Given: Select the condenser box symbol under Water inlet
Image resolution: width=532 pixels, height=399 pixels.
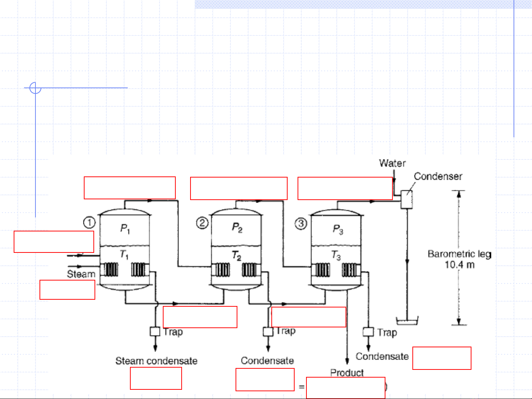Looking at the screenshot, I should pyautogui.click(x=406, y=199).
